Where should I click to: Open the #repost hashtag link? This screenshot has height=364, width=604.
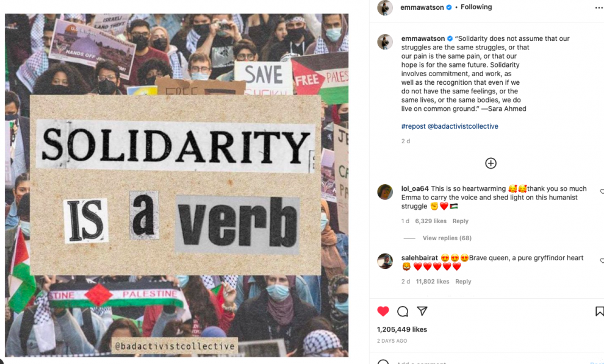[413, 126]
